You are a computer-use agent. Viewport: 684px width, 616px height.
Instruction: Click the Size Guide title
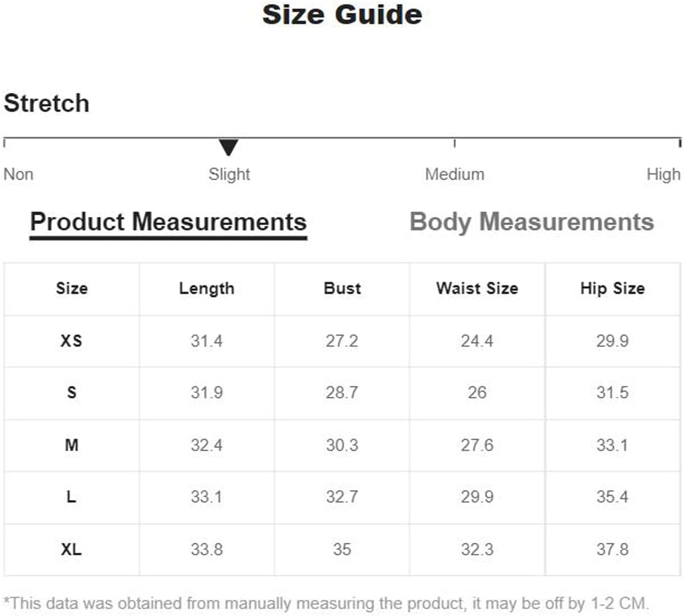pos(342,15)
